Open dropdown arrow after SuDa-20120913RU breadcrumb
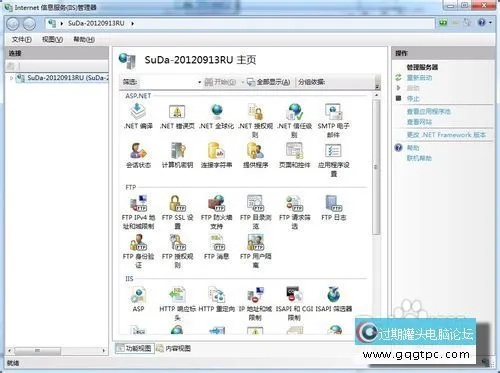The height and width of the screenshot is (373, 500). coord(132,23)
